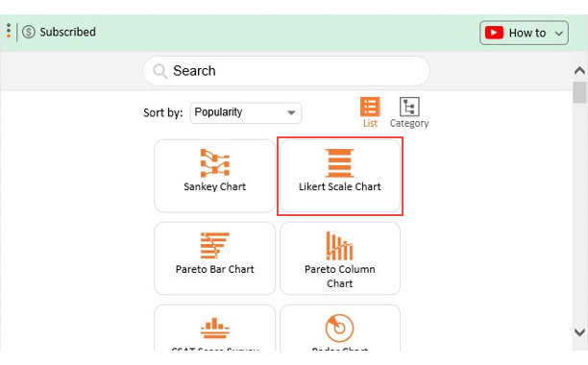
Task: Click the scrollbar down arrow
Action: [579, 332]
